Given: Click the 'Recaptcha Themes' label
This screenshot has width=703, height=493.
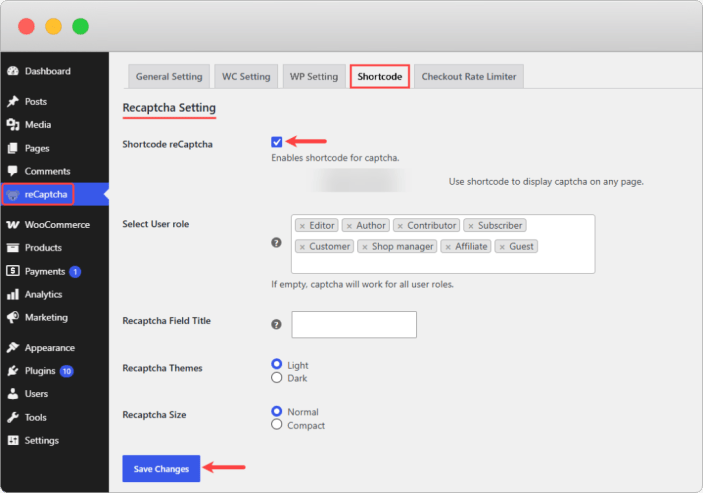Looking at the screenshot, I should (162, 368).
